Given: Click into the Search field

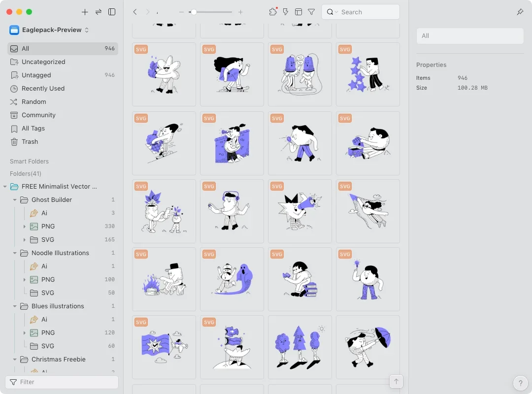Looking at the screenshot, I should coord(360,12).
